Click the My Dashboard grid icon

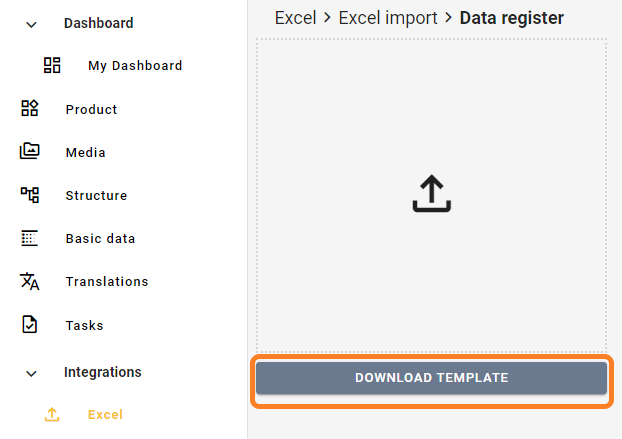[x=52, y=65]
